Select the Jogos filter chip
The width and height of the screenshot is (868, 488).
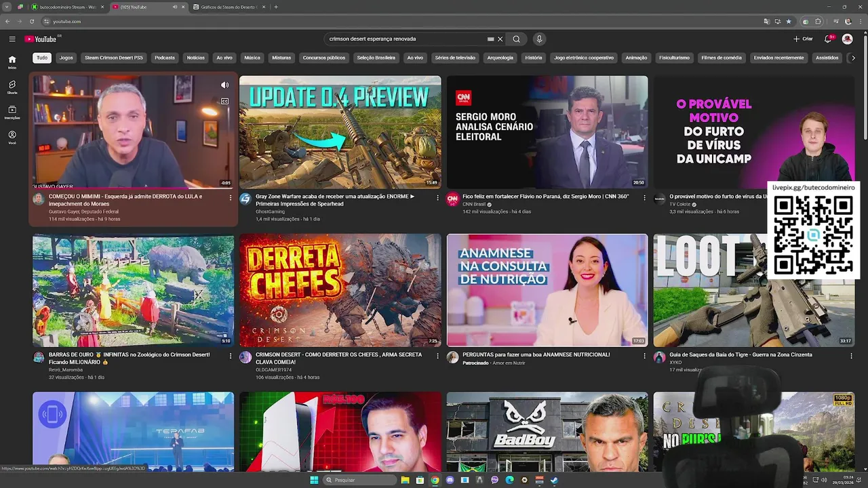[66, 58]
